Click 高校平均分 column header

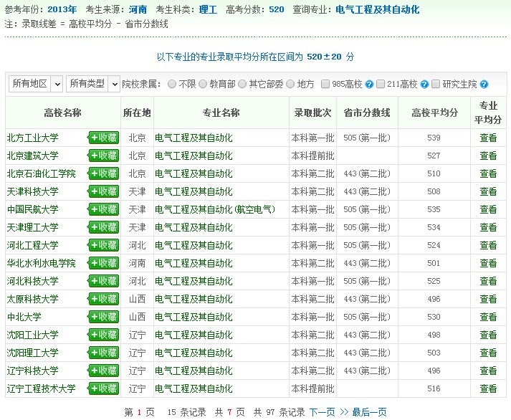click(x=434, y=113)
